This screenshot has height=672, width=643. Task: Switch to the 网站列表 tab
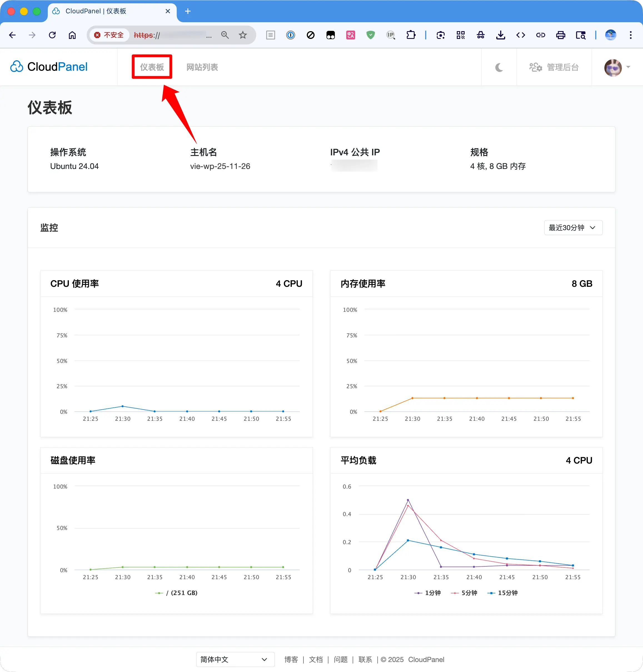pos(202,67)
